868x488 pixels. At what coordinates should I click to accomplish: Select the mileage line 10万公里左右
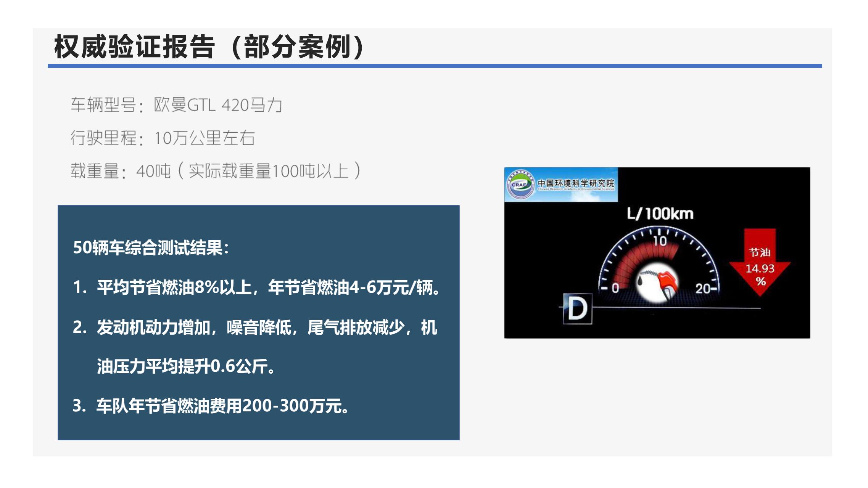coord(163,138)
